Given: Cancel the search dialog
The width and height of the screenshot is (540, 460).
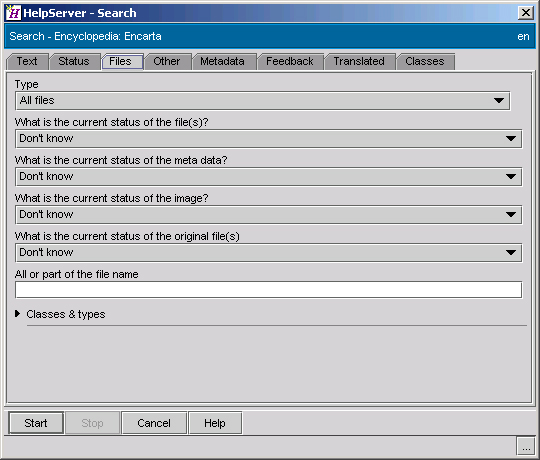Looking at the screenshot, I should pos(154,423).
